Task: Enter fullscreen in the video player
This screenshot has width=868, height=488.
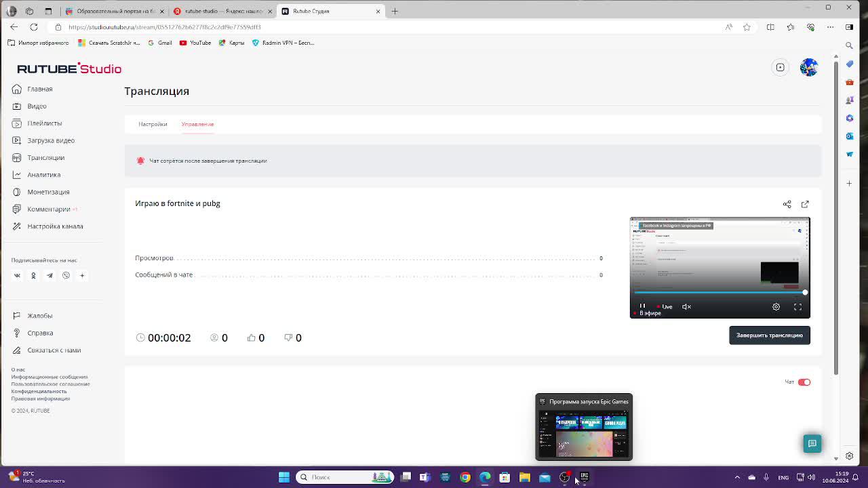Action: 797,307
